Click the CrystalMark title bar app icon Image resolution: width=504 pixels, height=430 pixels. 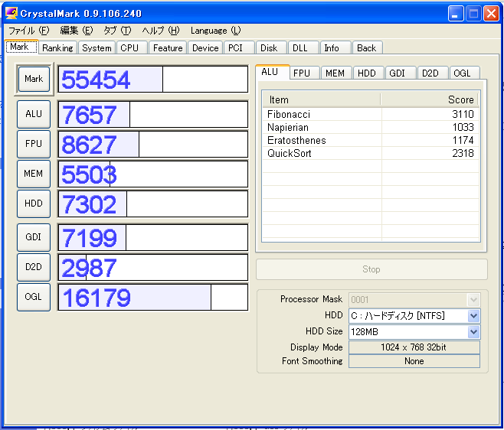click(x=11, y=13)
